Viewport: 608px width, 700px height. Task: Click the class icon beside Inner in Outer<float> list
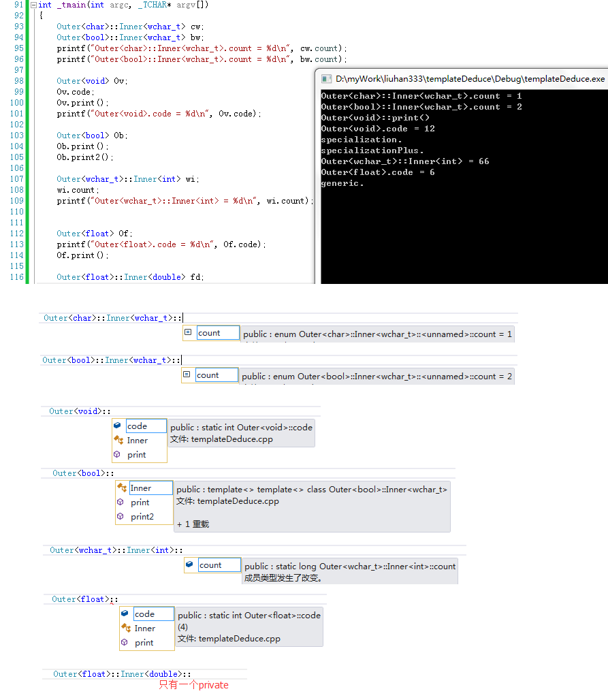126,628
